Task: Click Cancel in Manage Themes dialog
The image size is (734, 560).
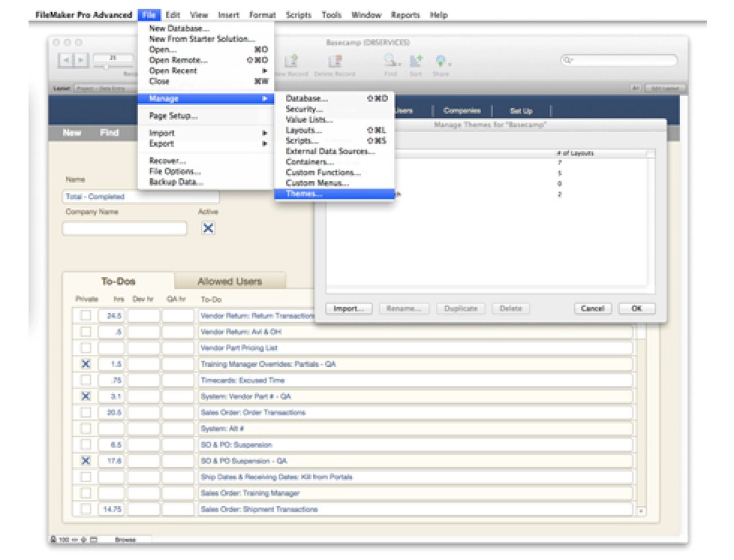Action: coord(592,308)
